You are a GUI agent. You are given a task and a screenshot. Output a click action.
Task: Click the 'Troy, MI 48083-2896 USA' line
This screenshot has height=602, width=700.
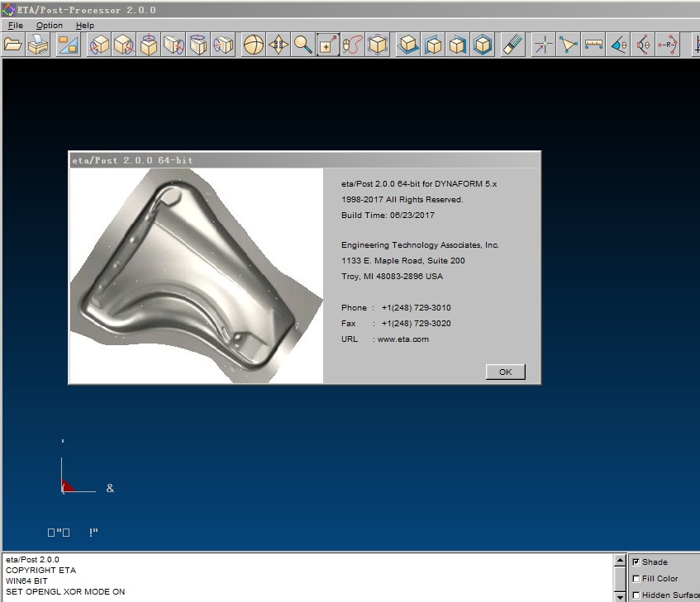point(392,277)
